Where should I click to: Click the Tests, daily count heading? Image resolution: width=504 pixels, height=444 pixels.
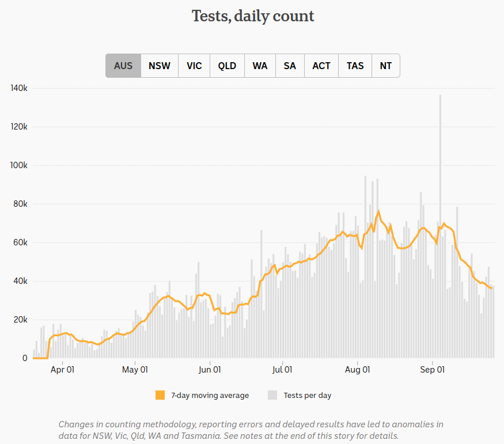[x=253, y=16]
